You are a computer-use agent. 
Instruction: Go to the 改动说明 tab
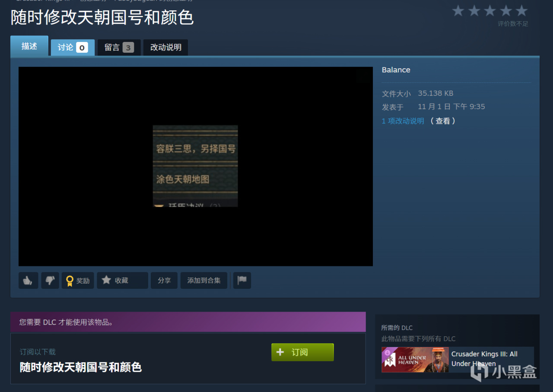165,47
